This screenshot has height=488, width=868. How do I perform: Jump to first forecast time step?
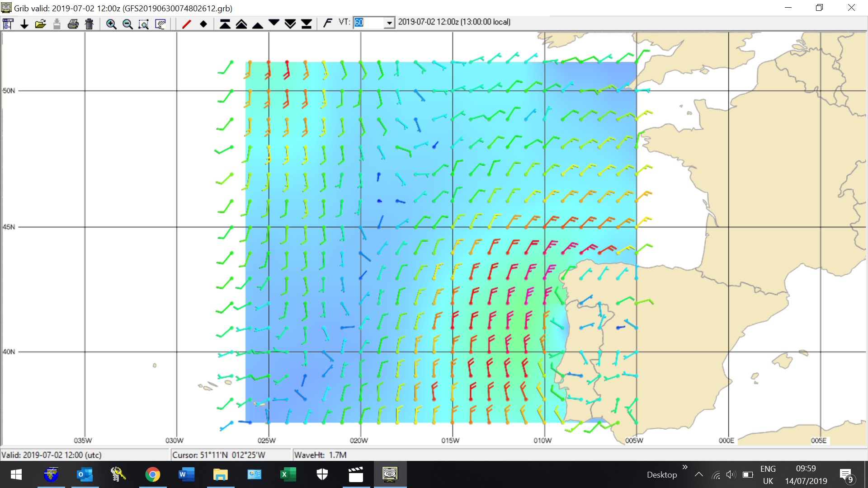[x=225, y=24]
